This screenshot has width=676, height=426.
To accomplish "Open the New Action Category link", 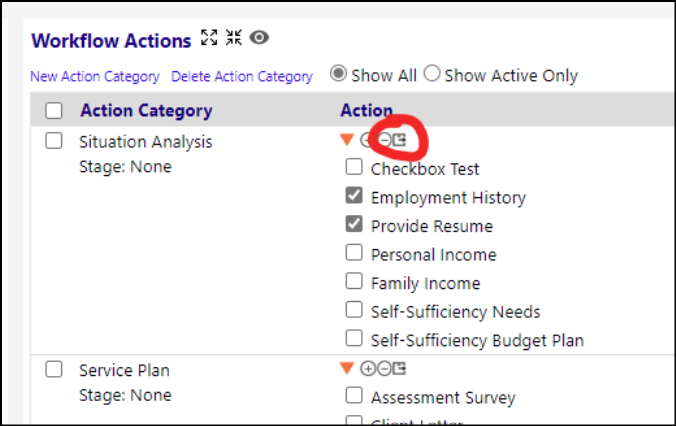I will point(95,76).
